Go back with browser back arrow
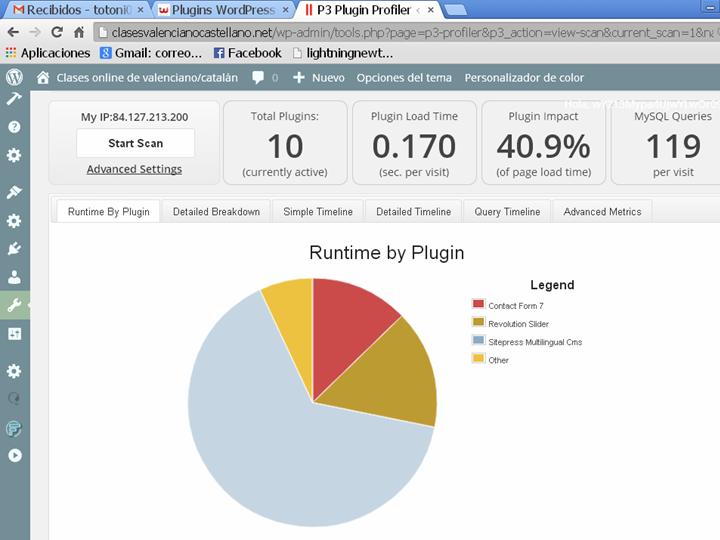This screenshot has width=720, height=540. (x=13, y=32)
